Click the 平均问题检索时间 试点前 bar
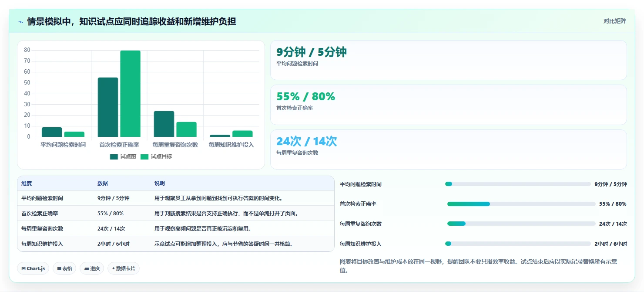The width and height of the screenshot is (644, 292). (x=52, y=132)
